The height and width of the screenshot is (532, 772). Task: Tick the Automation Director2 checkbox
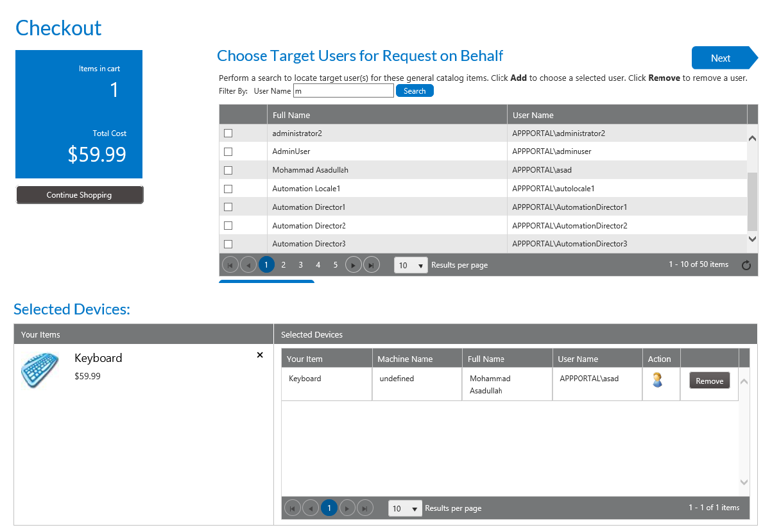click(x=228, y=226)
